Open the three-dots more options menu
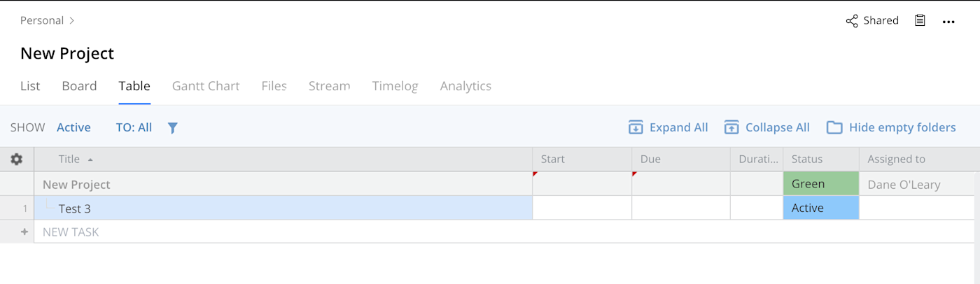Image resolution: width=980 pixels, height=284 pixels. (948, 22)
